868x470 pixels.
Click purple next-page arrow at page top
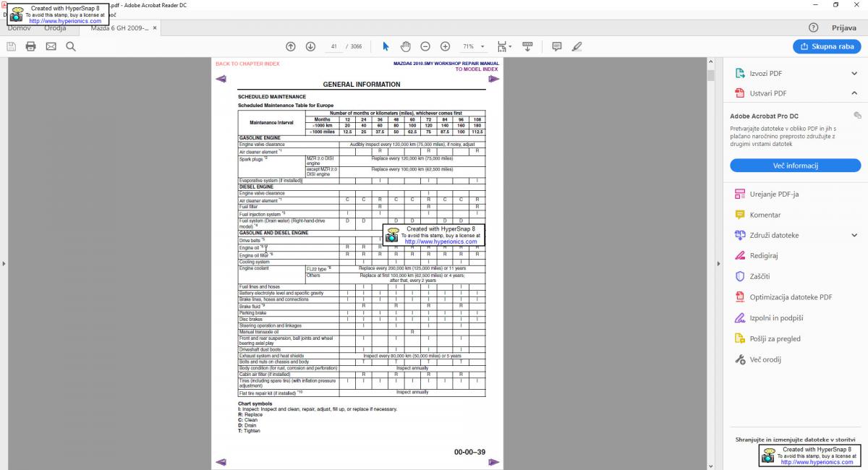point(494,79)
